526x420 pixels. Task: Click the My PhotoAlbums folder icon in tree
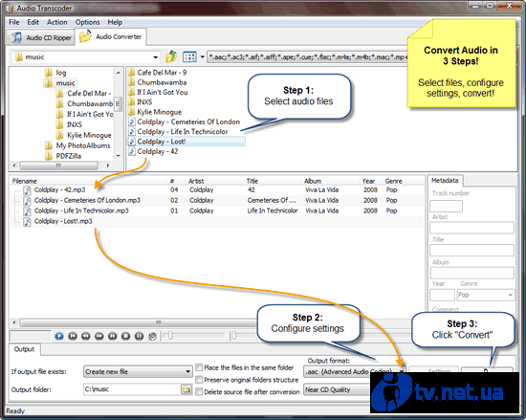tap(49, 145)
